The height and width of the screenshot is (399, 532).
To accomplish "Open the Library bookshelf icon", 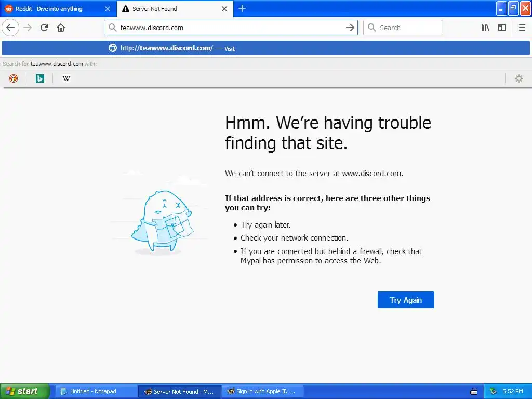I will (485, 28).
